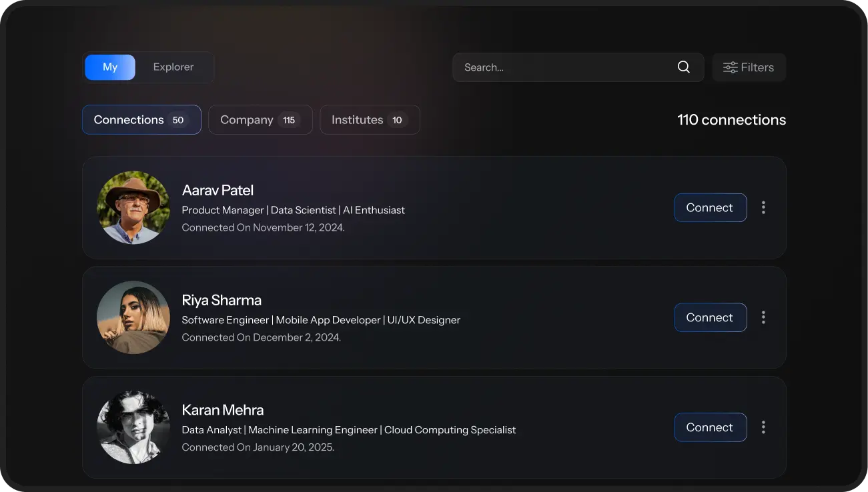Click inside the Search input field
Viewport: 868px width, 492px height.
(x=560, y=67)
